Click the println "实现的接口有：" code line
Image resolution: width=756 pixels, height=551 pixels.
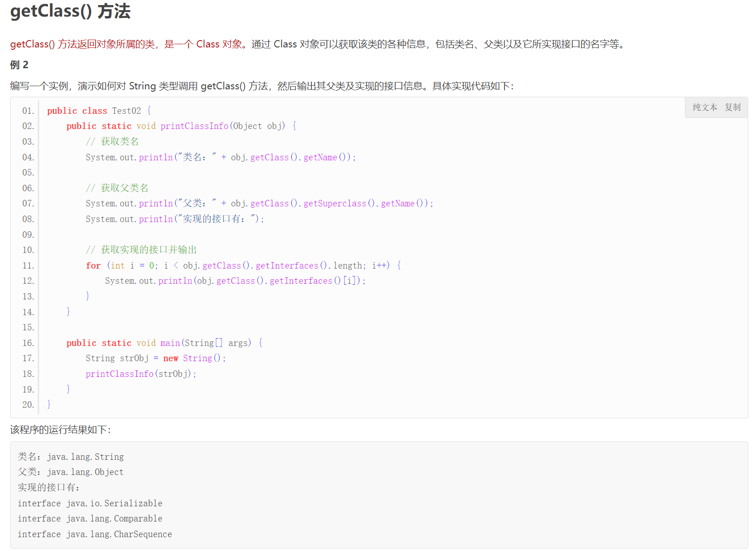175,219
